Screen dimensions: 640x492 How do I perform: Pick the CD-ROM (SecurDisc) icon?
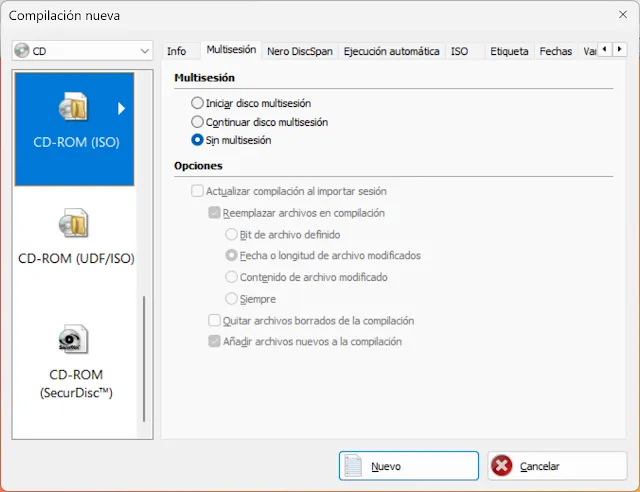(x=75, y=340)
